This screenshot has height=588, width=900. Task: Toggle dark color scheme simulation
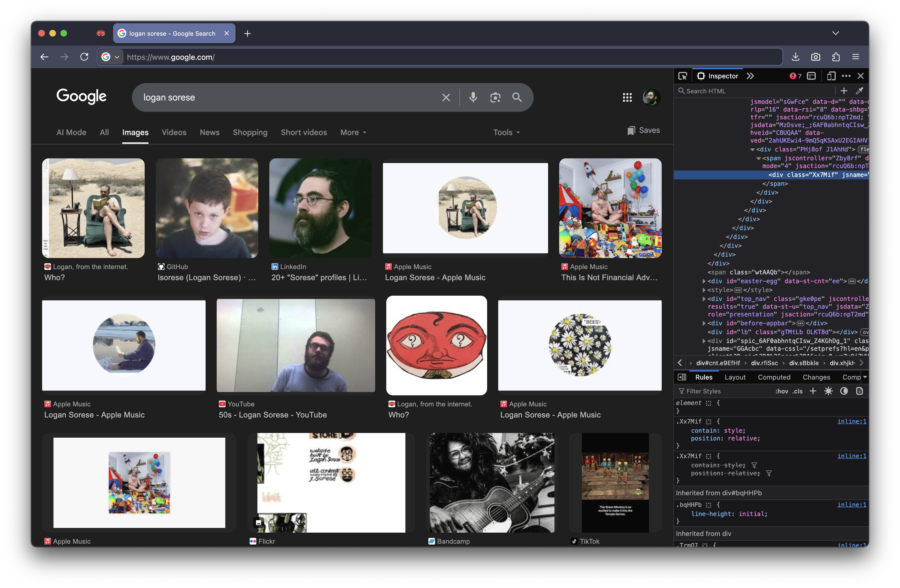pyautogui.click(x=844, y=391)
